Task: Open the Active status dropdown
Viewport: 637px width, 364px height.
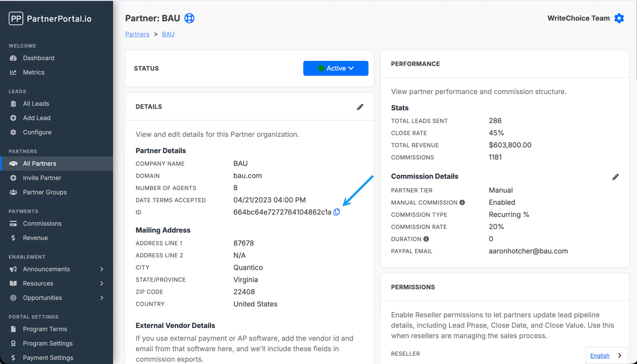Action: [336, 68]
